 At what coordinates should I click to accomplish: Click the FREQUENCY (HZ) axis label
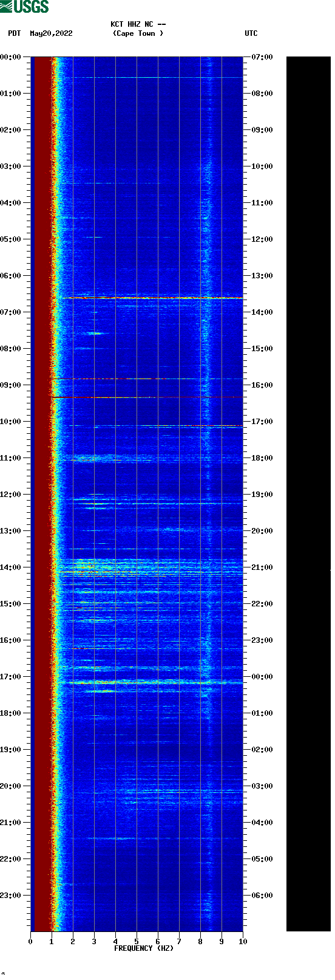[x=144, y=948]
